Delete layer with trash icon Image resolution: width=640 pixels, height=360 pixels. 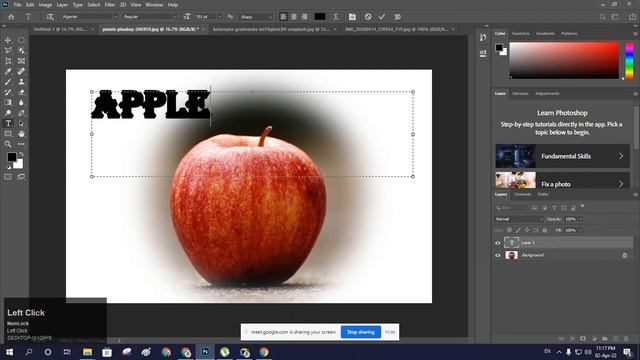tap(626, 339)
